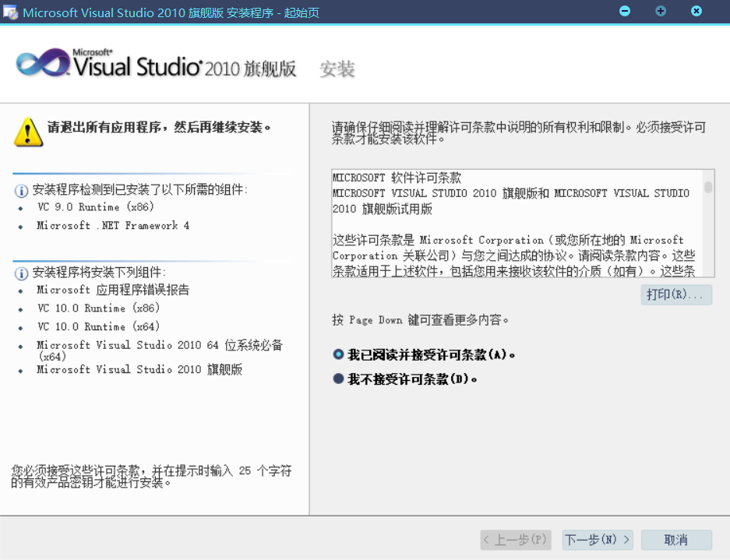This screenshot has width=730, height=560.
Task: Minimize the installer window
Action: pyautogui.click(x=625, y=11)
